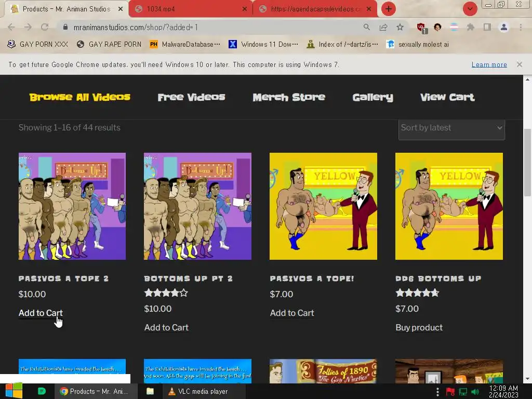Switch to the 1034.mp4 tab

[191, 9]
